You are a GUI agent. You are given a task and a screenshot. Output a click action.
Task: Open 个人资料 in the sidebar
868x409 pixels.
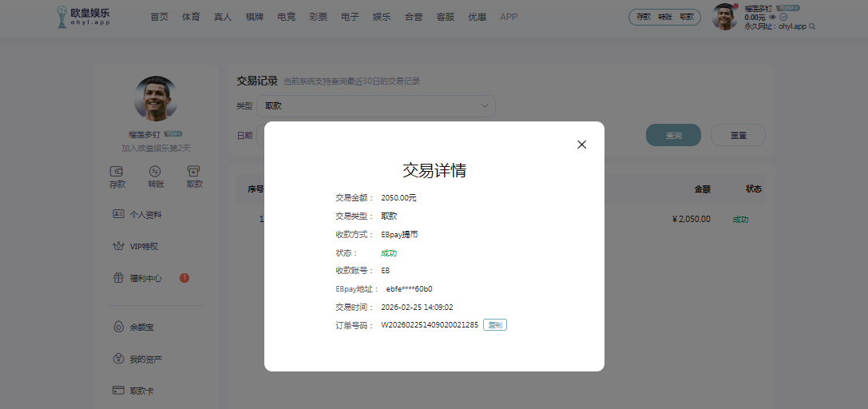(x=145, y=215)
